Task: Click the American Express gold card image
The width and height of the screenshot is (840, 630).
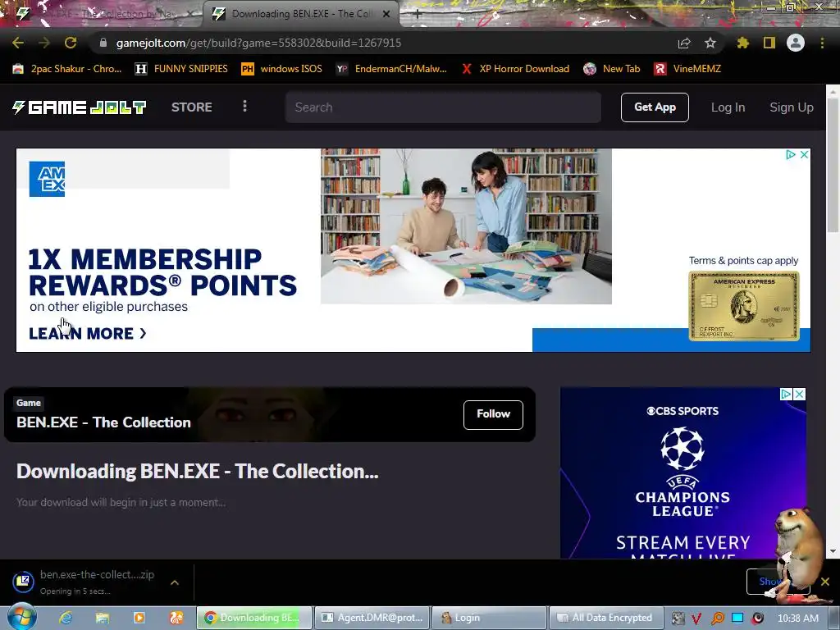Action: click(743, 306)
